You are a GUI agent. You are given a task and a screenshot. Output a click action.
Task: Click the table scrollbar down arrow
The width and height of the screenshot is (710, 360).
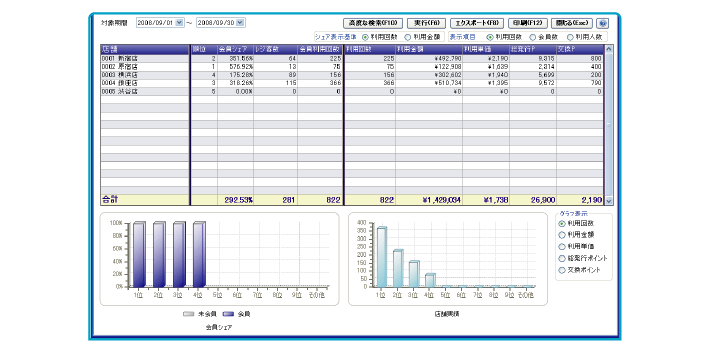609,201
